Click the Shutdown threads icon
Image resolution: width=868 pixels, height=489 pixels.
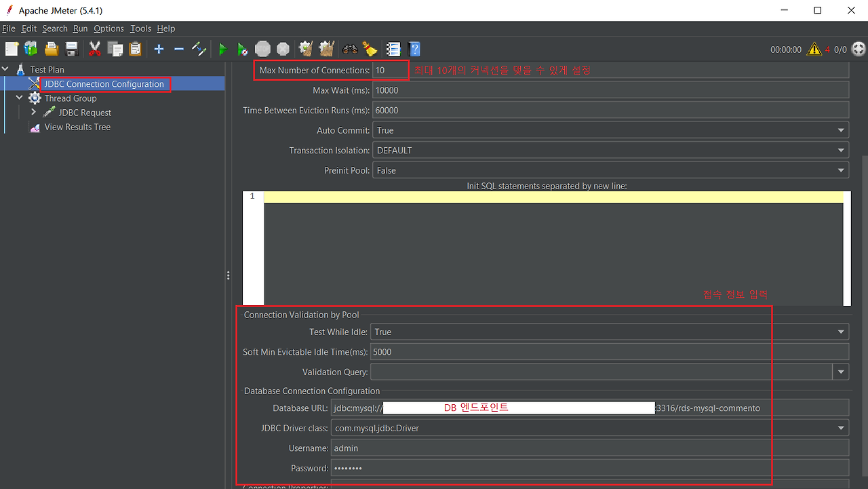(x=283, y=49)
